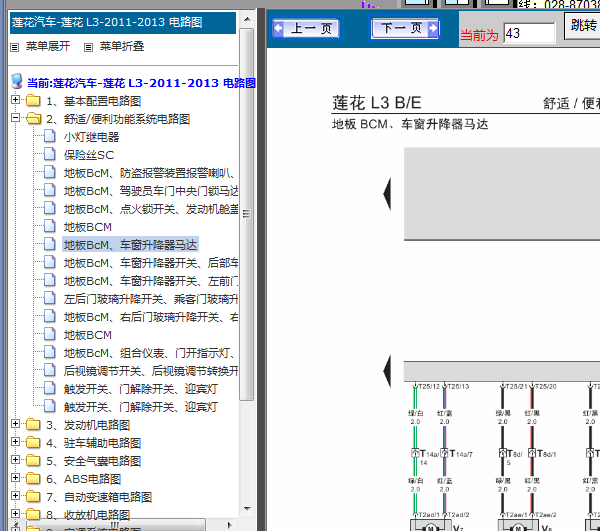
Task: Click folder icon of 7、自动变速箱电路图
Action: point(33,497)
